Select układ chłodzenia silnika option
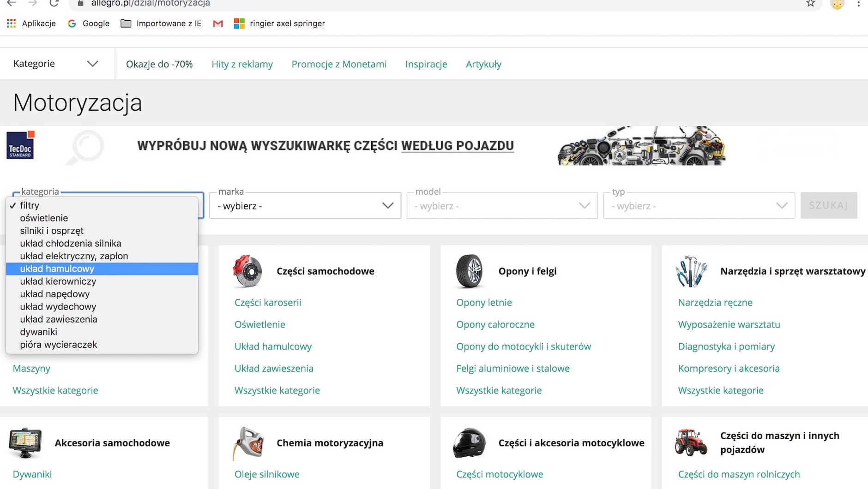 coord(102,244)
